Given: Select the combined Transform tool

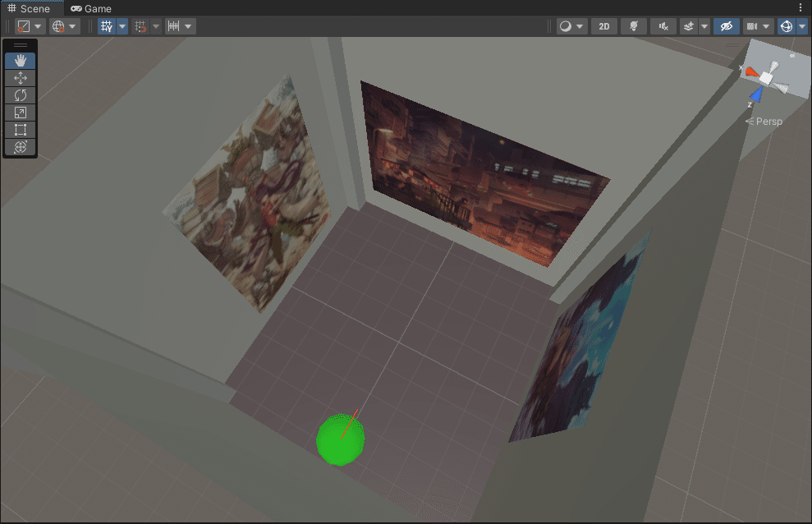Looking at the screenshot, I should [21, 147].
